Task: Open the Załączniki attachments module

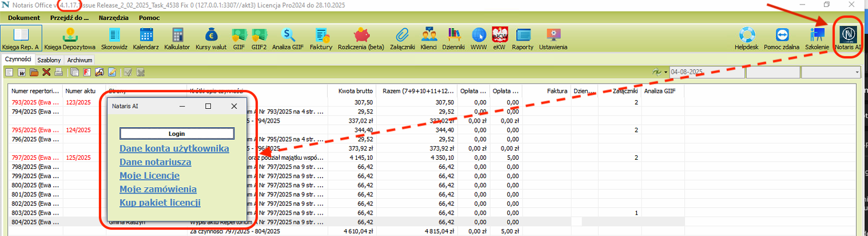Action: [401, 38]
